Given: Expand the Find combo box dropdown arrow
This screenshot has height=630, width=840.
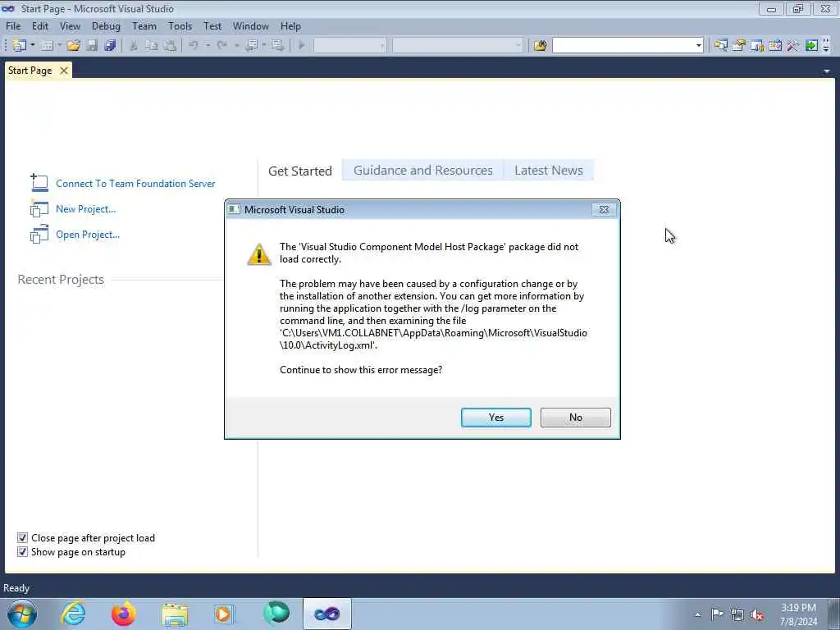Looking at the screenshot, I should 698,46.
